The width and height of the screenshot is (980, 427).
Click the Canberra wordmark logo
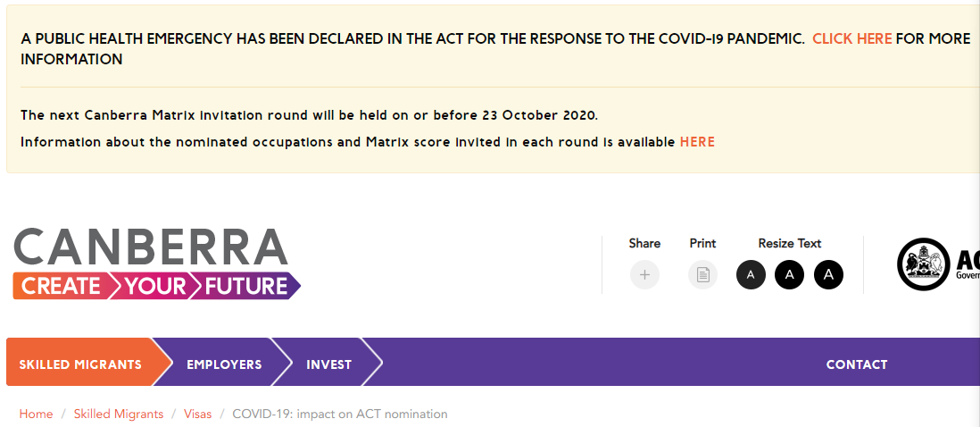click(151, 247)
